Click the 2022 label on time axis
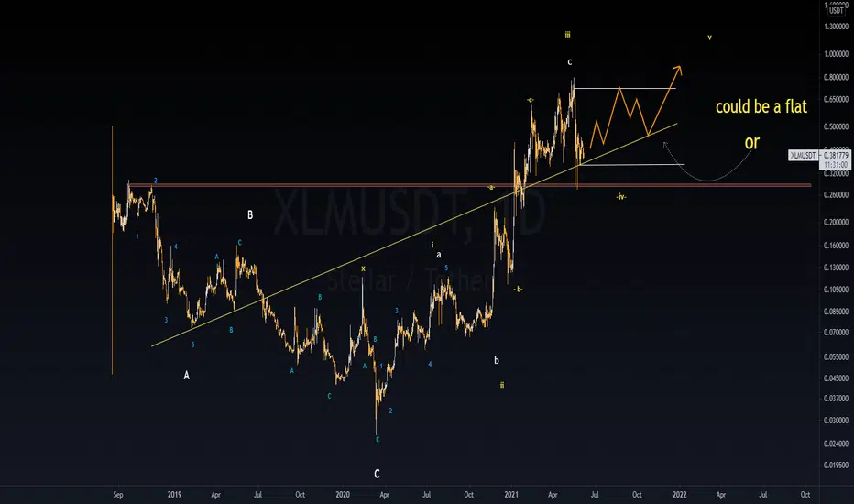This screenshot has height=504, width=854. click(x=679, y=495)
